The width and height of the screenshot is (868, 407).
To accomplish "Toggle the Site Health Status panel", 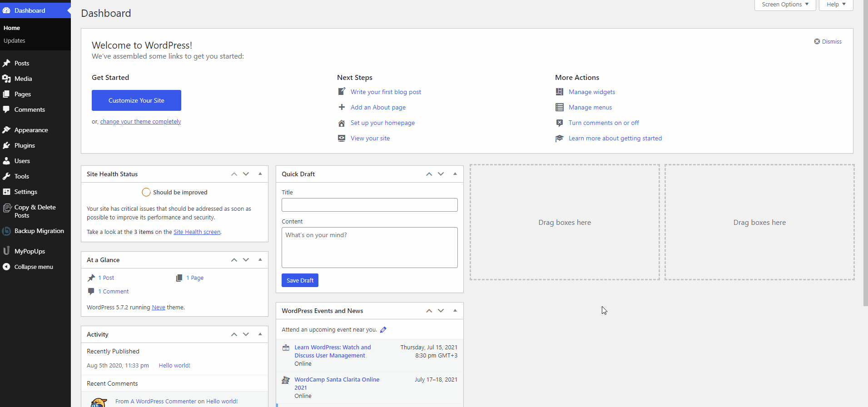I will pos(260,174).
